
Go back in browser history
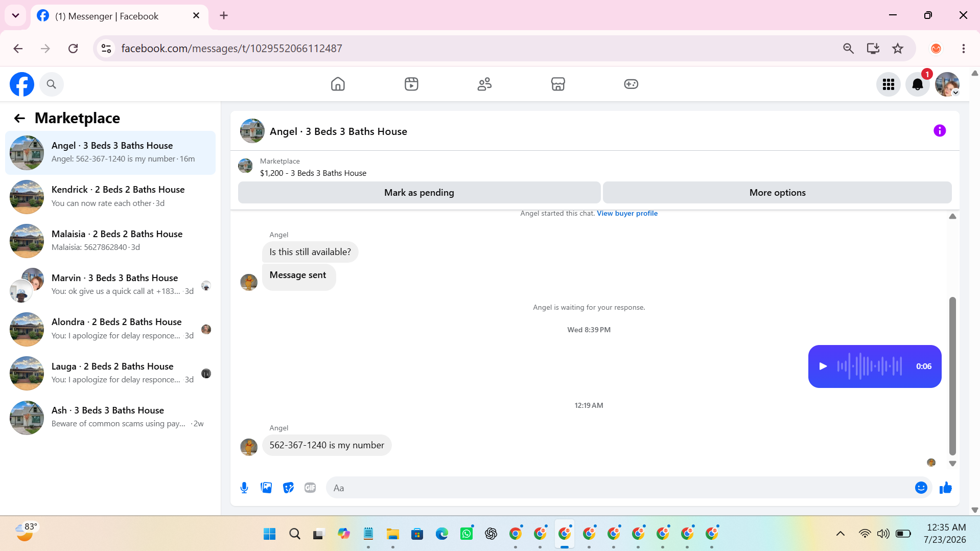[18, 49]
